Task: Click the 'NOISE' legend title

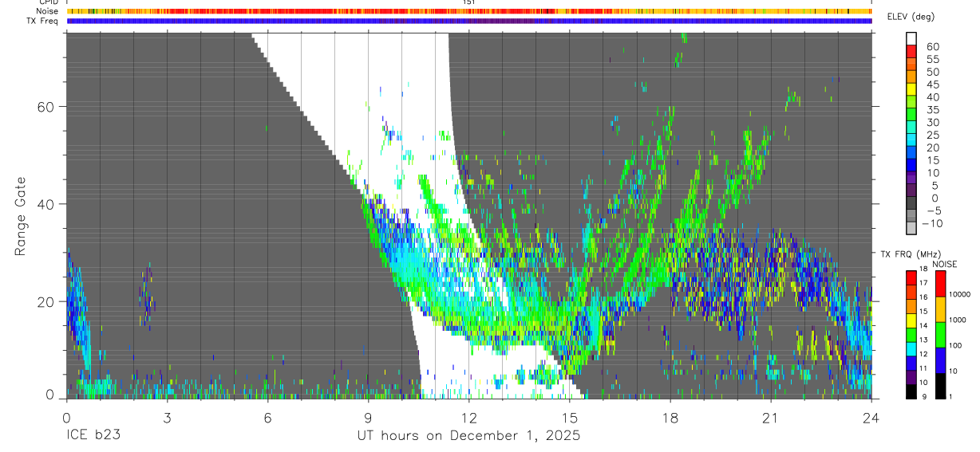Action: [x=945, y=264]
